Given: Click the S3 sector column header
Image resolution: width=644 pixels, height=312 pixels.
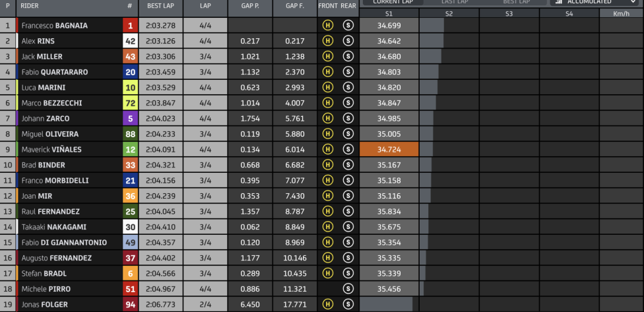Looking at the screenshot, I should point(509,14).
